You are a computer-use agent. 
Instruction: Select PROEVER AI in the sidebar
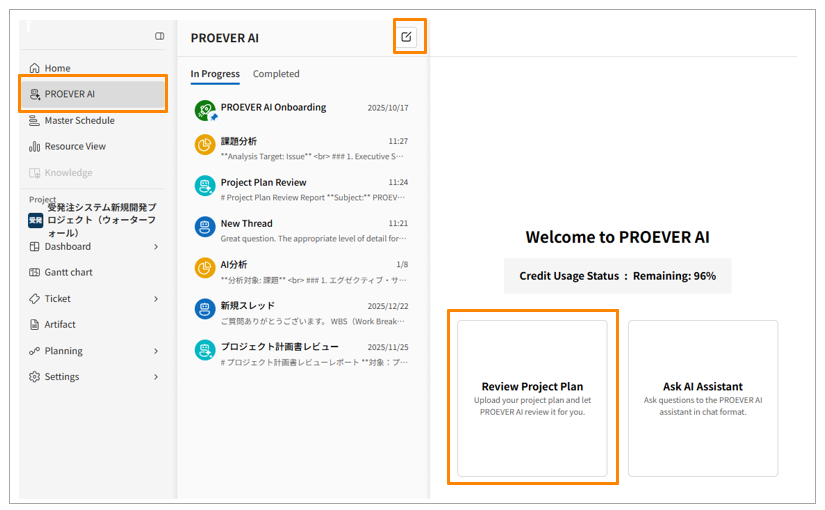click(x=92, y=94)
